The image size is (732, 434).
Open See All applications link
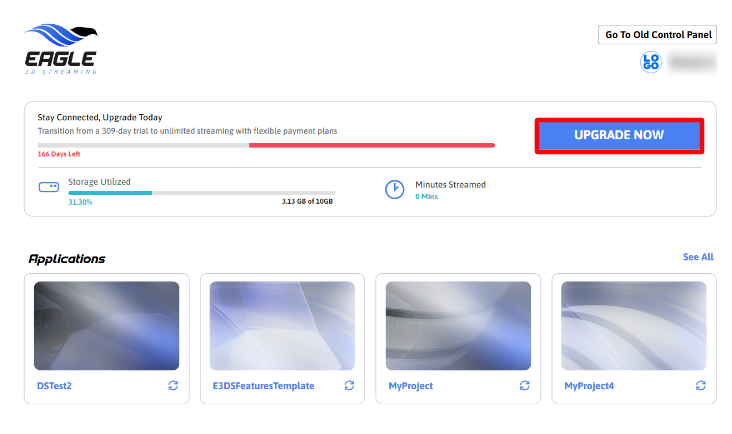(x=698, y=257)
